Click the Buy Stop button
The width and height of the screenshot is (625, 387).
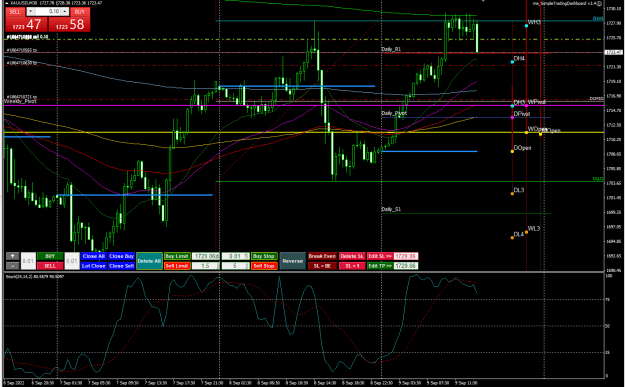click(264, 256)
